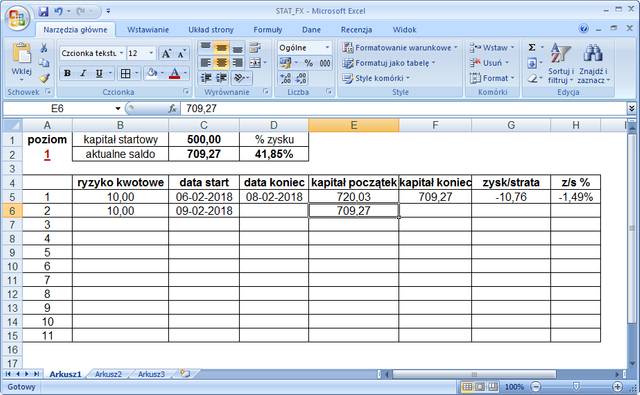Zoom in with plus button

click(x=617, y=386)
